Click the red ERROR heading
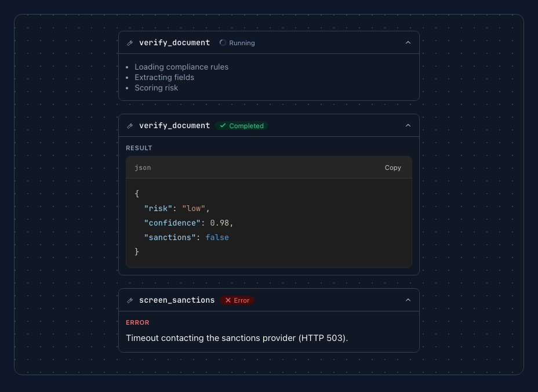 (x=137, y=322)
